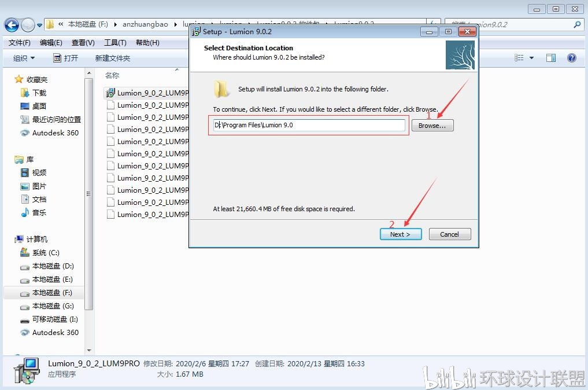Select the Lumion installer application file
588x390 pixels.
[147, 93]
